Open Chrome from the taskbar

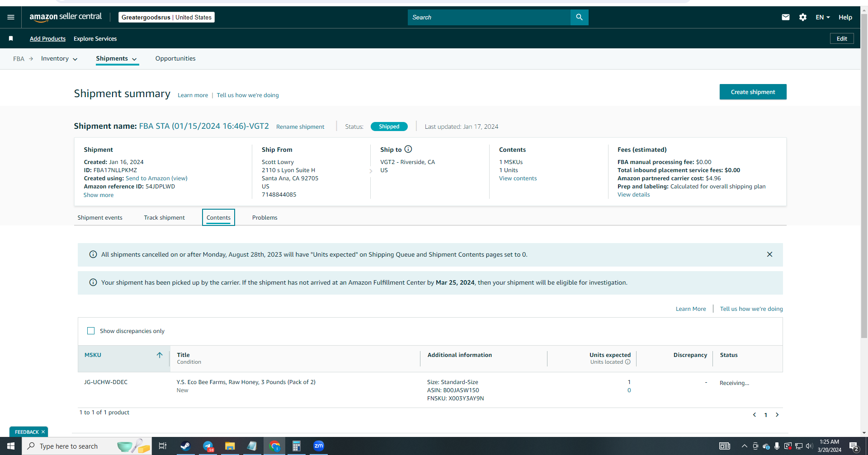[x=274, y=446]
